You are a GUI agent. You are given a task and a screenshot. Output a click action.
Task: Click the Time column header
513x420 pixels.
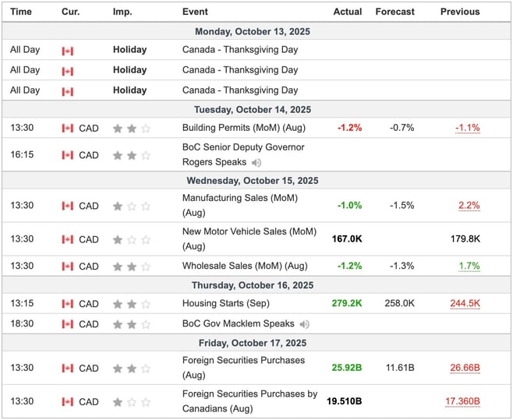click(x=21, y=12)
